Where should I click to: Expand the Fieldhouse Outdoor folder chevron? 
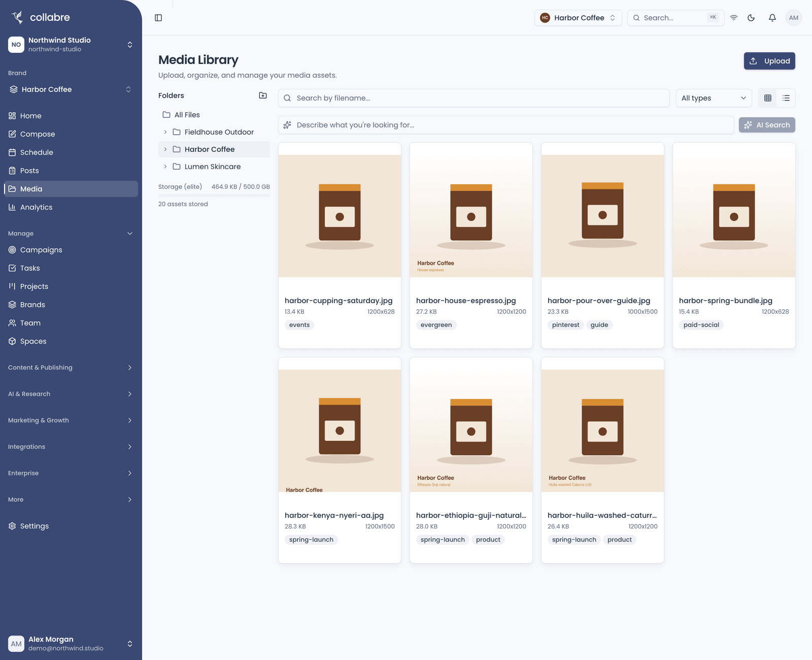coord(165,132)
